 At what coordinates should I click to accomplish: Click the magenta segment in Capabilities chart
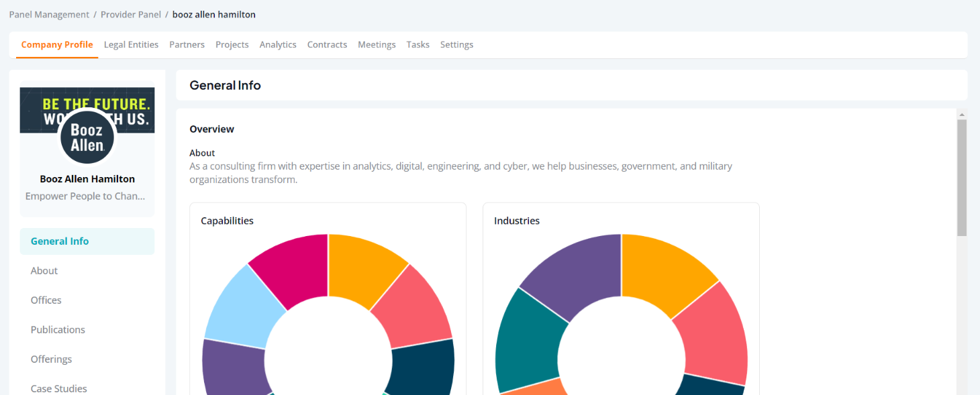(x=295, y=268)
